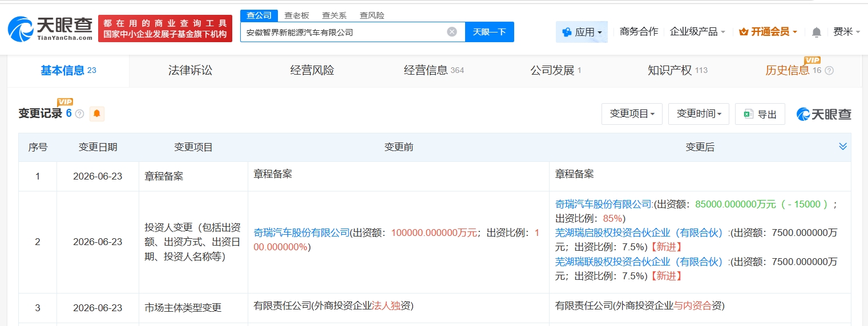Click the 变更日期 column header
Viewport: 868px width, 326px height.
[x=98, y=147]
